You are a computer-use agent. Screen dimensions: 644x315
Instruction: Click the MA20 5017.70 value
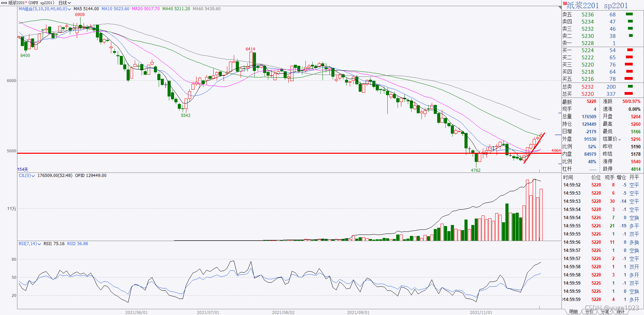[x=146, y=9]
